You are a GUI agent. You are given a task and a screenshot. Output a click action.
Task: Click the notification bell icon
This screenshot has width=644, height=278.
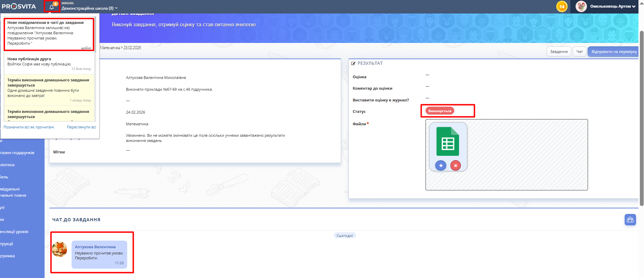pyautogui.click(x=52, y=7)
